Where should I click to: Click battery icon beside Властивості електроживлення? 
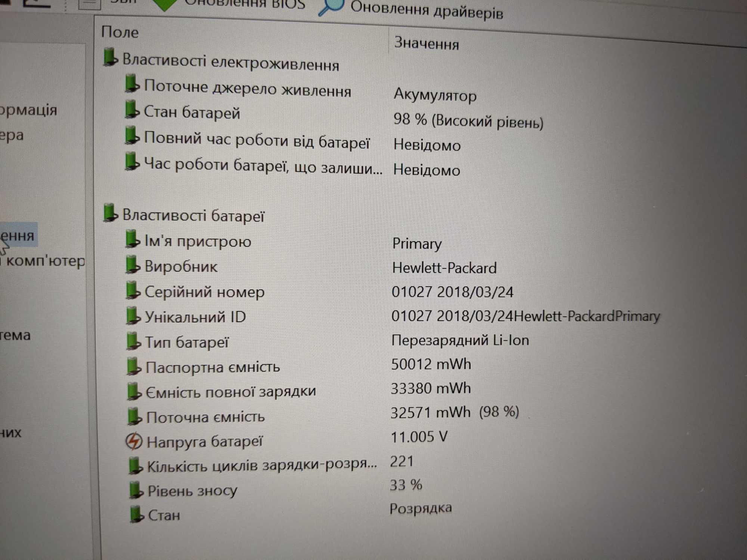click(x=110, y=57)
